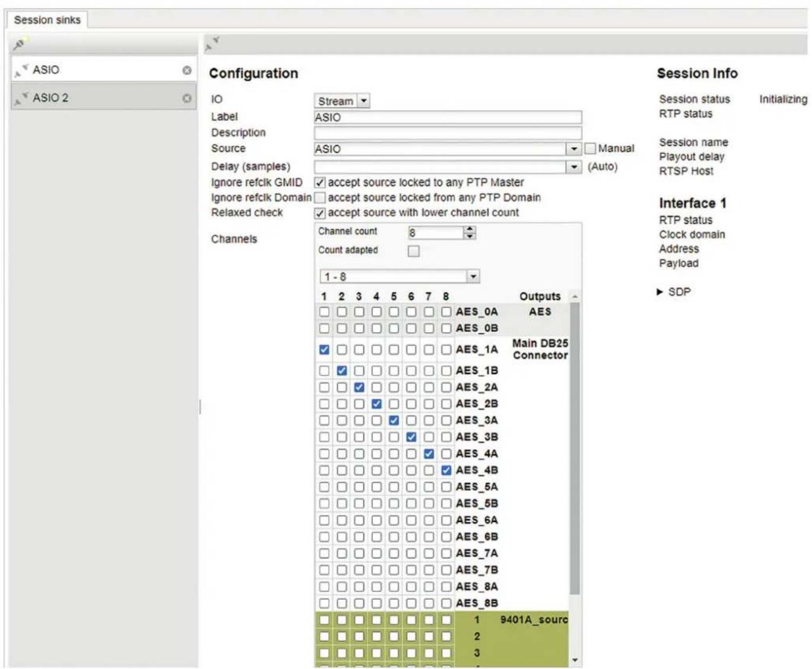Screen dimensions: 812x669
Task: Check channel 1 on AES_0A
Action: tap(324, 312)
